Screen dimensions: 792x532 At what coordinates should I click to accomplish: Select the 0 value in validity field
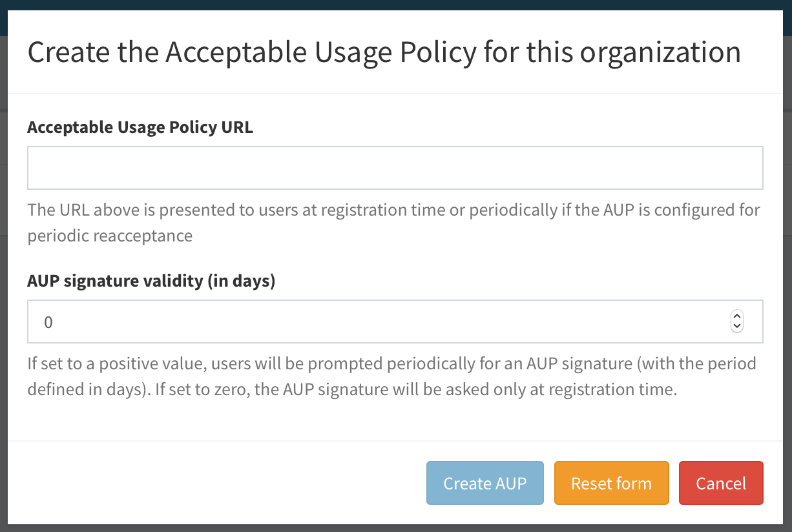click(48, 322)
